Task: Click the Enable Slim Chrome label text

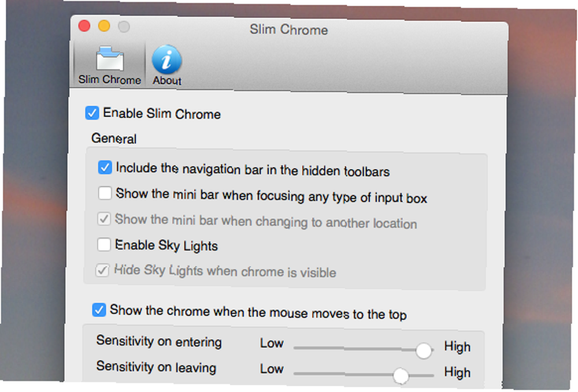Action: (162, 113)
